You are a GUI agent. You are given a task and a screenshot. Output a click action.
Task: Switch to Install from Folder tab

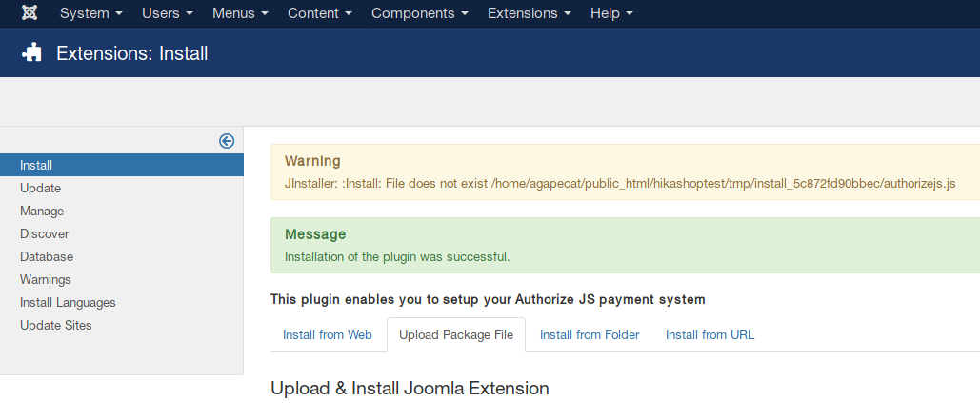click(x=590, y=334)
